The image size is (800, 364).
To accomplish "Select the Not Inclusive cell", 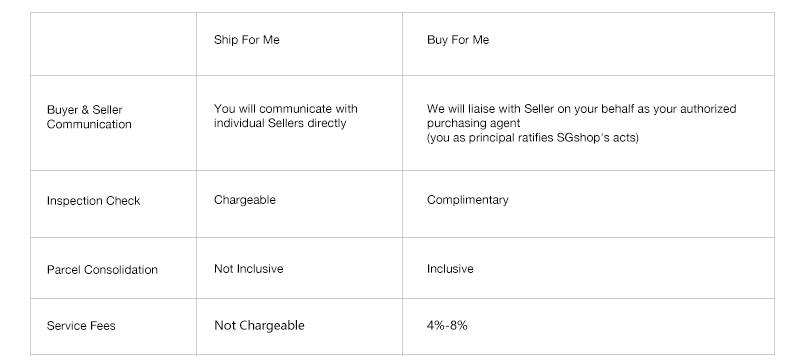I will (248, 269).
